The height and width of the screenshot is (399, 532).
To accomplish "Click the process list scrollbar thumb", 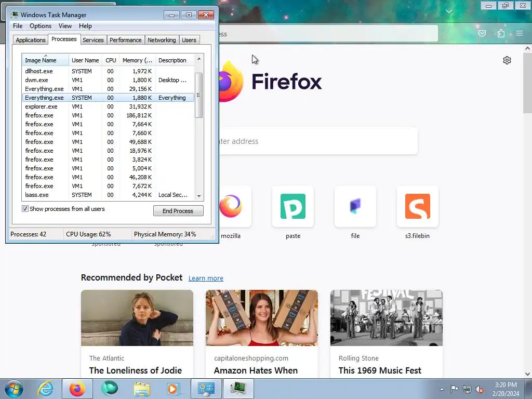I will click(x=199, y=96).
